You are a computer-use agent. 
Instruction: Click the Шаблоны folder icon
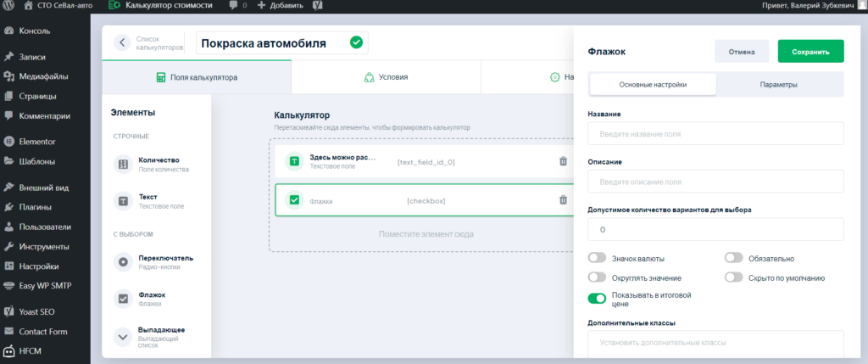click(x=8, y=162)
